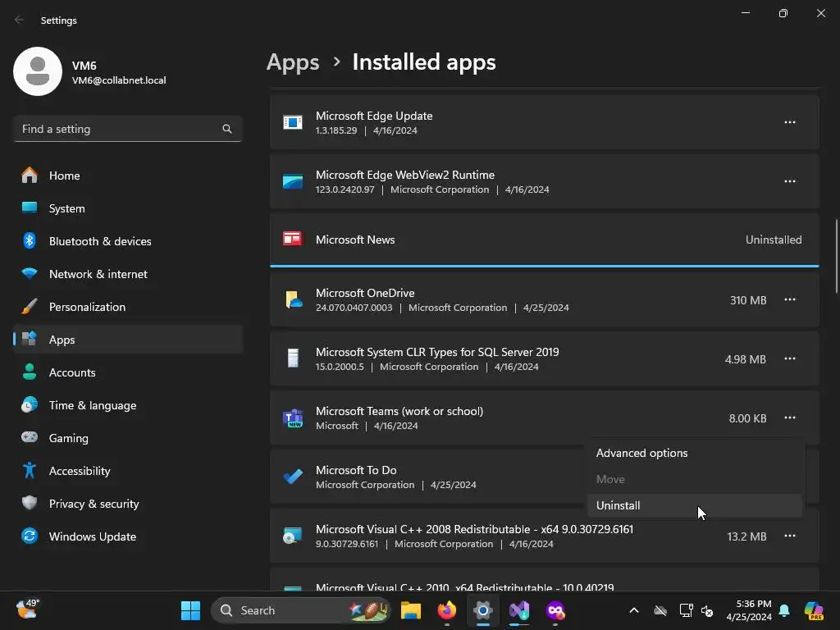Open Privacy & security settings
The height and width of the screenshot is (630, 840).
[x=127, y=504]
